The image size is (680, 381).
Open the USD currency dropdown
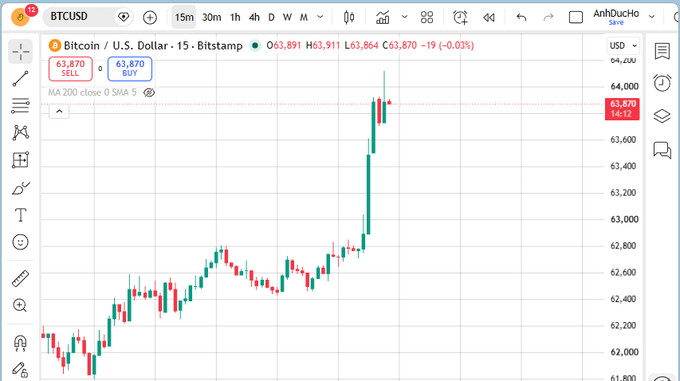pyautogui.click(x=623, y=46)
